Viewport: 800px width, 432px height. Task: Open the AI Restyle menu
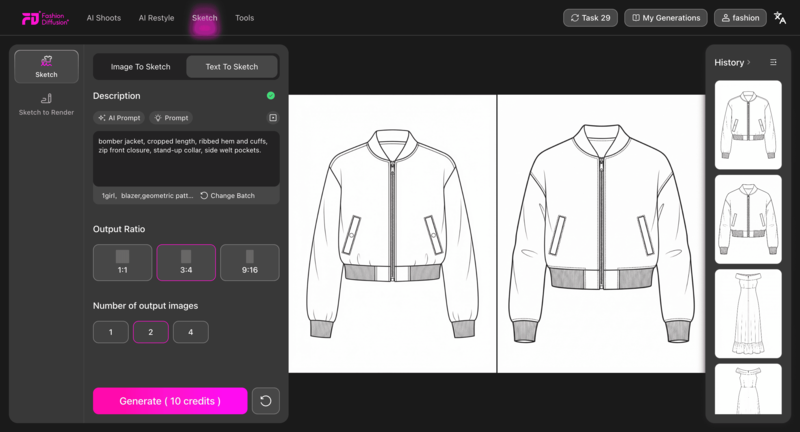point(155,18)
